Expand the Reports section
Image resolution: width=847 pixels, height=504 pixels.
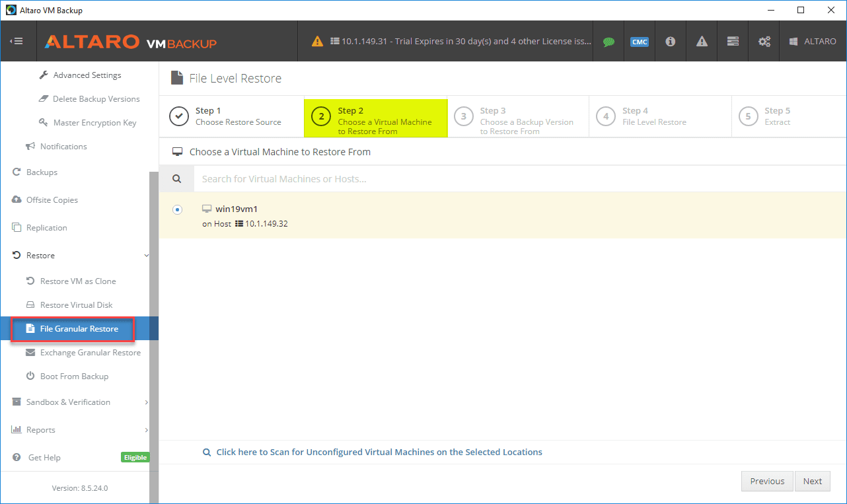point(42,429)
